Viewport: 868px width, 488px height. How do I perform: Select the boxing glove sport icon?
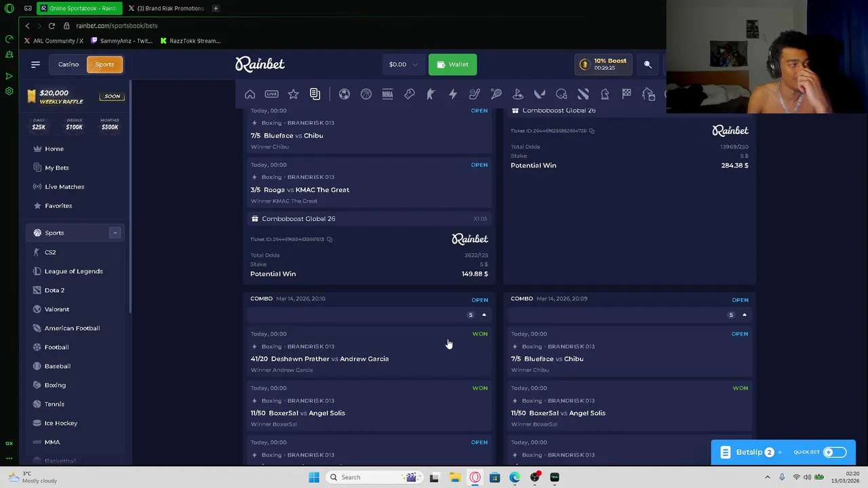click(x=410, y=94)
